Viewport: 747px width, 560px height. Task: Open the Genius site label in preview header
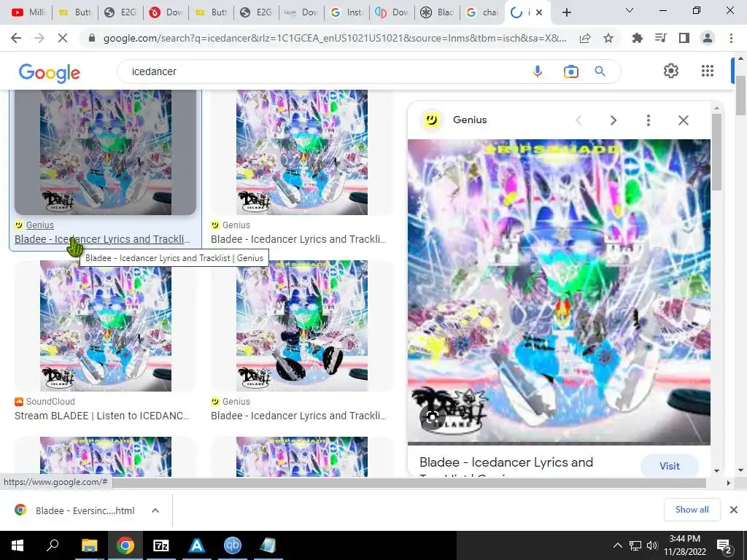pyautogui.click(x=470, y=120)
